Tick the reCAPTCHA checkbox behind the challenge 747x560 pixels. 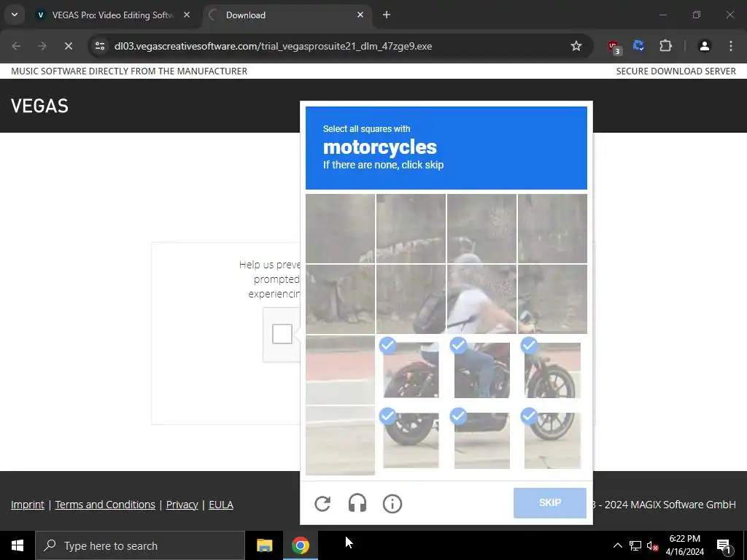click(282, 334)
